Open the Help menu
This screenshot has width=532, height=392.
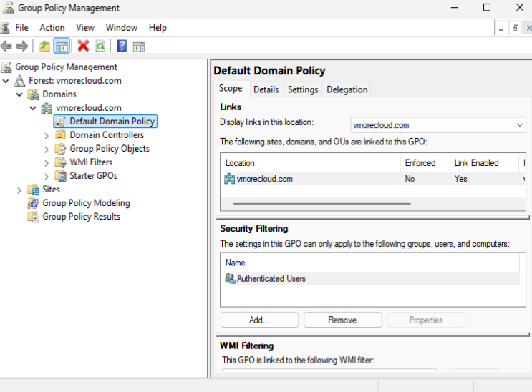click(x=158, y=27)
